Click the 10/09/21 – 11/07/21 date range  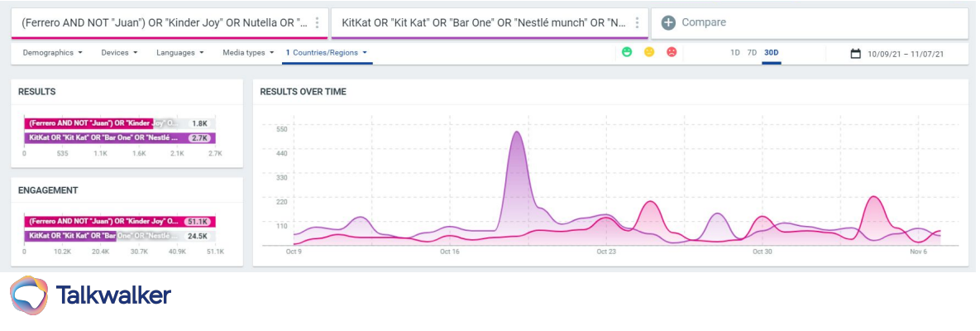(906, 54)
